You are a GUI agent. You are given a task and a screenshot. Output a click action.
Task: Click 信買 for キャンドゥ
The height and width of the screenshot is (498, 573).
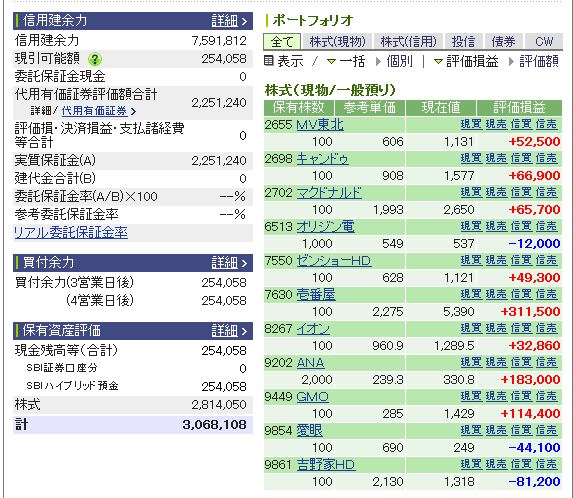521,158
